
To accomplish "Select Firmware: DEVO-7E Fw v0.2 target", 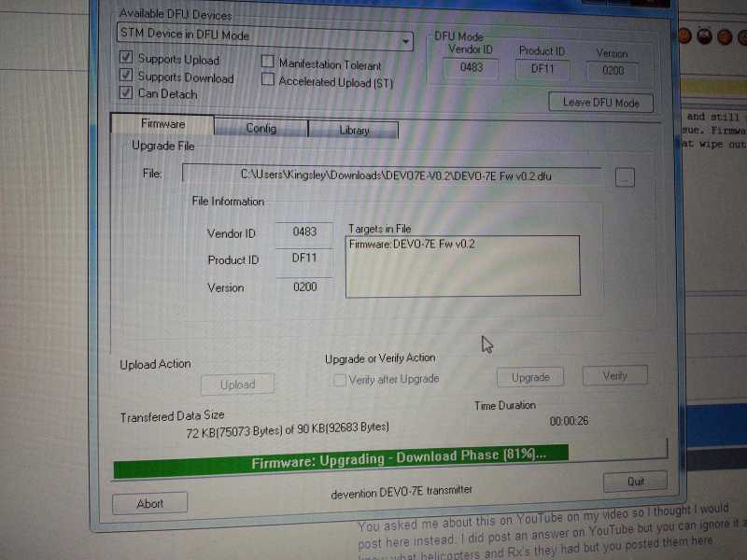I will pos(412,245).
